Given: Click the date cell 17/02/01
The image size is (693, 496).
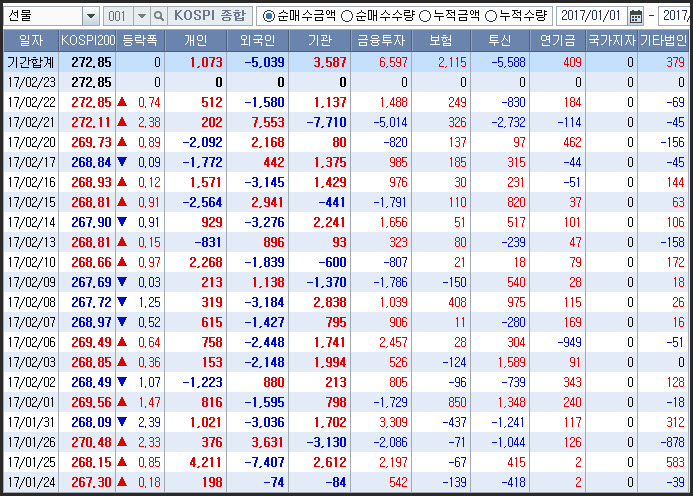Looking at the screenshot, I should point(31,402).
